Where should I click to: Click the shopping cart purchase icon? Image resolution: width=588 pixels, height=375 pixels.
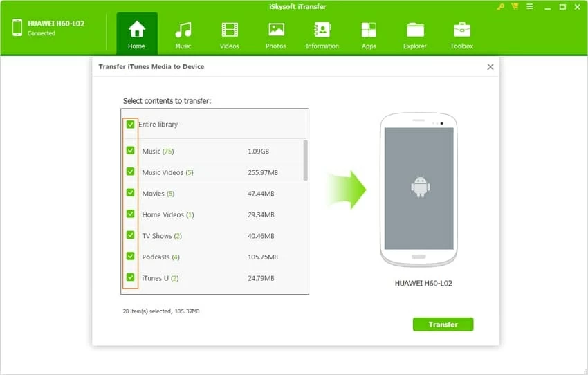[514, 6]
